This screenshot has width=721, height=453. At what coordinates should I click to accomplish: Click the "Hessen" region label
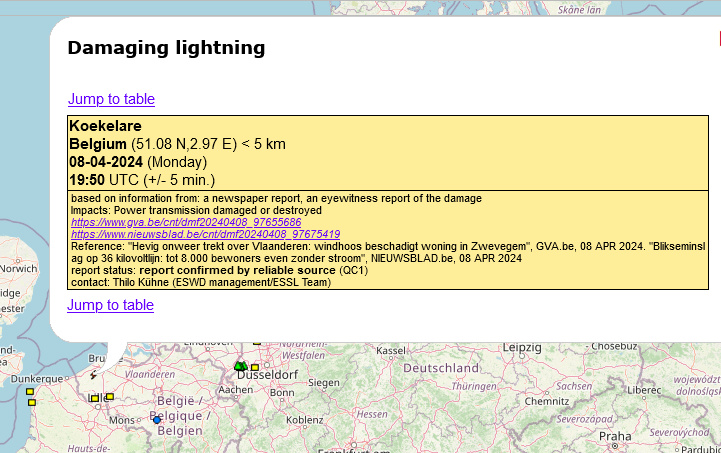pyautogui.click(x=372, y=414)
